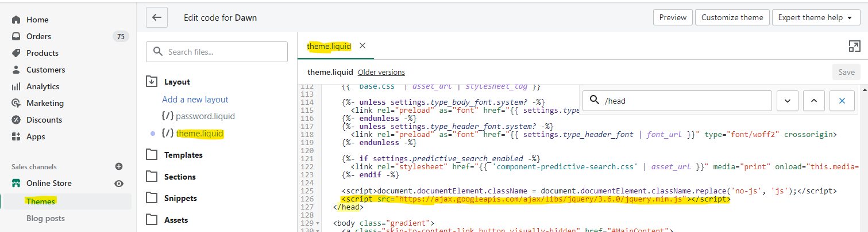868x232 pixels.
Task: Click the Marketing target icon
Action: pos(16,103)
